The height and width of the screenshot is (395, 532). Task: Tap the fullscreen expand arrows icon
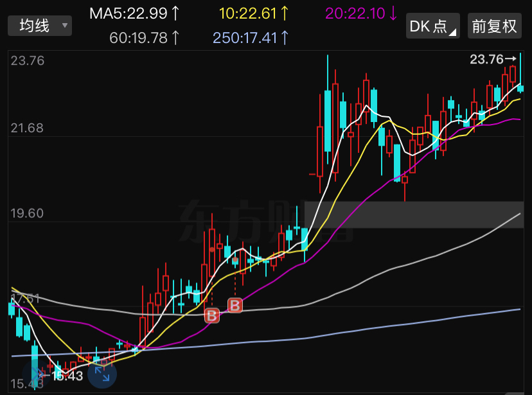click(x=102, y=374)
